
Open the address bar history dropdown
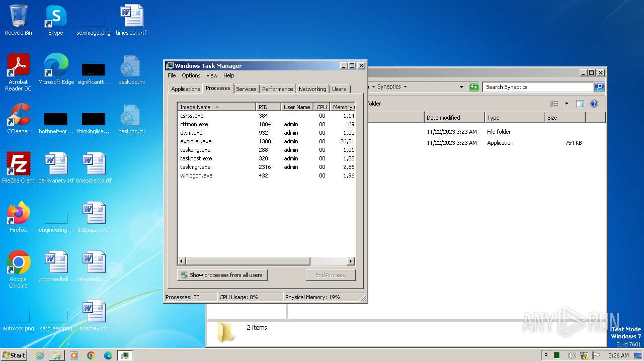(462, 87)
